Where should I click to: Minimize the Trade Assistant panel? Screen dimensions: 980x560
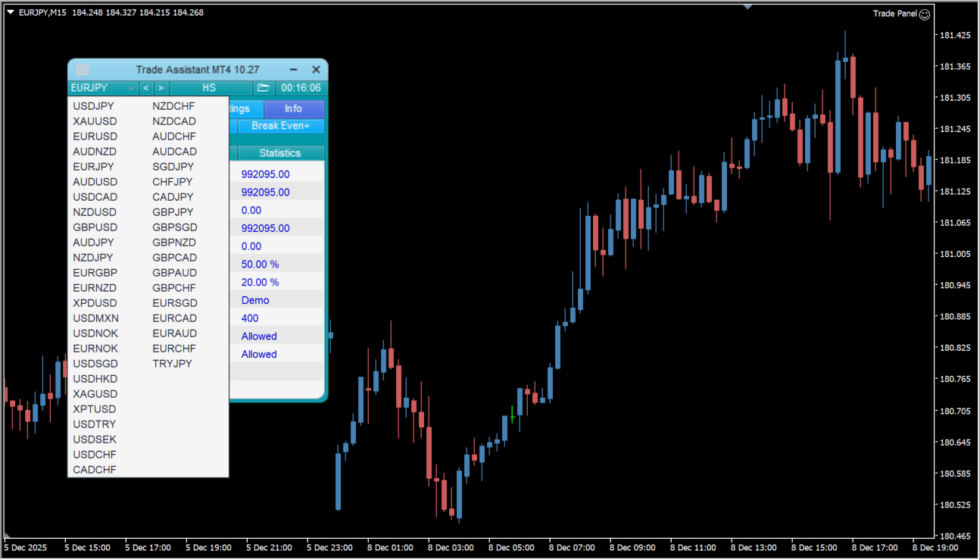[293, 70]
